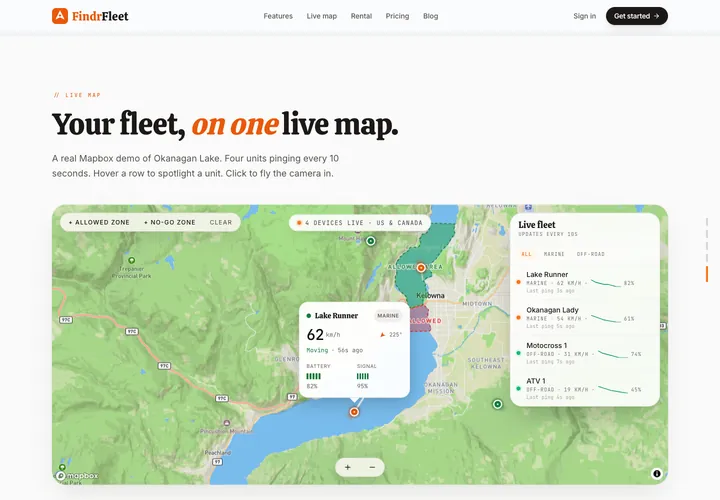Click the orange page section indicator
720x500 pixels.
coord(707,274)
